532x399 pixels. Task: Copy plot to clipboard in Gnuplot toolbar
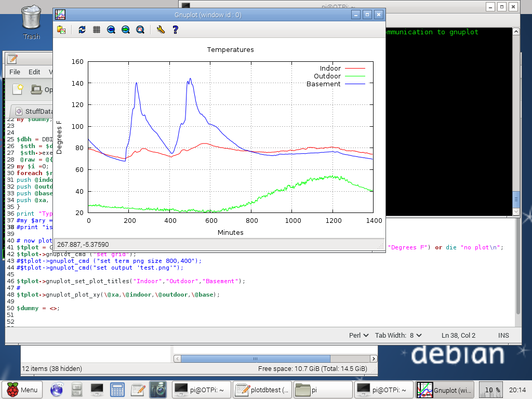[61, 30]
